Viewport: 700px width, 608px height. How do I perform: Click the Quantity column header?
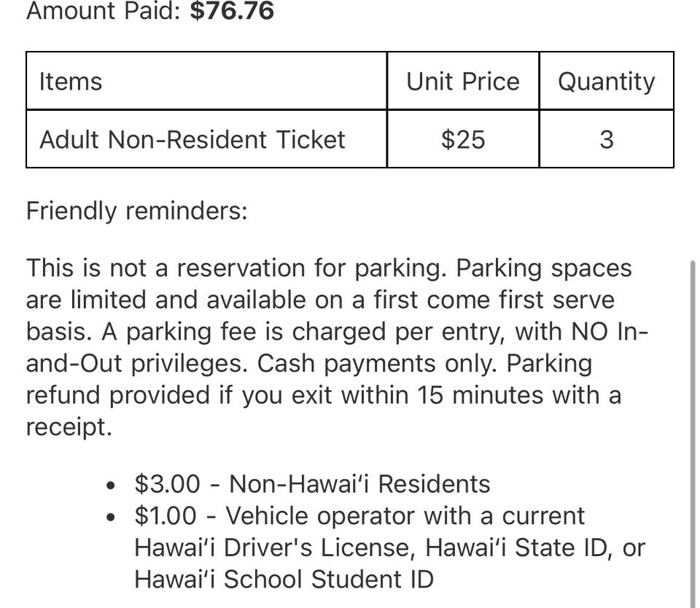click(606, 81)
